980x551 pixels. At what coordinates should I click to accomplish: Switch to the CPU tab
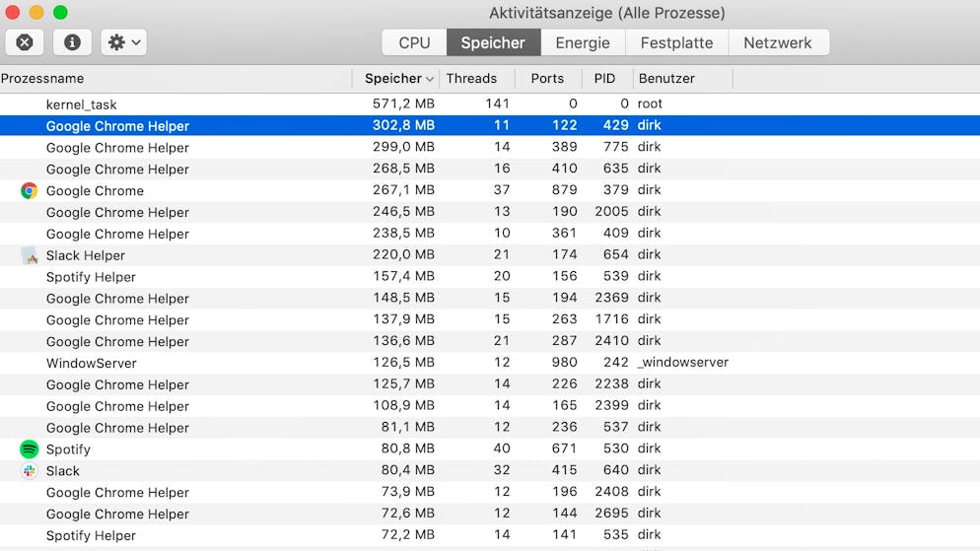(414, 42)
